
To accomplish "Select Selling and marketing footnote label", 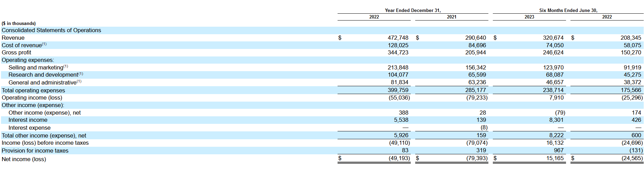I will [x=38, y=67].
